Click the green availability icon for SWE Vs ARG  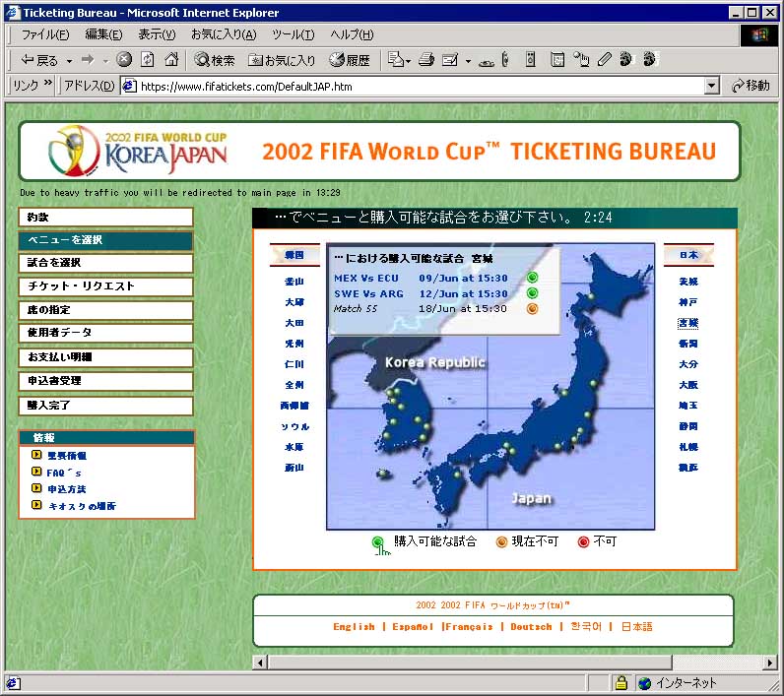pyautogui.click(x=532, y=292)
